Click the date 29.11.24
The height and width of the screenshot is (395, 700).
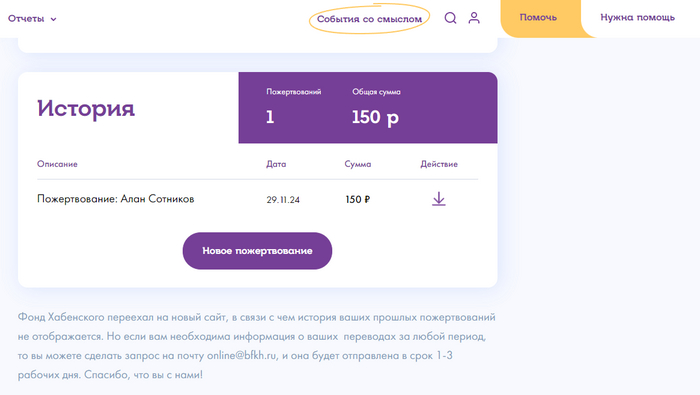coord(283,200)
